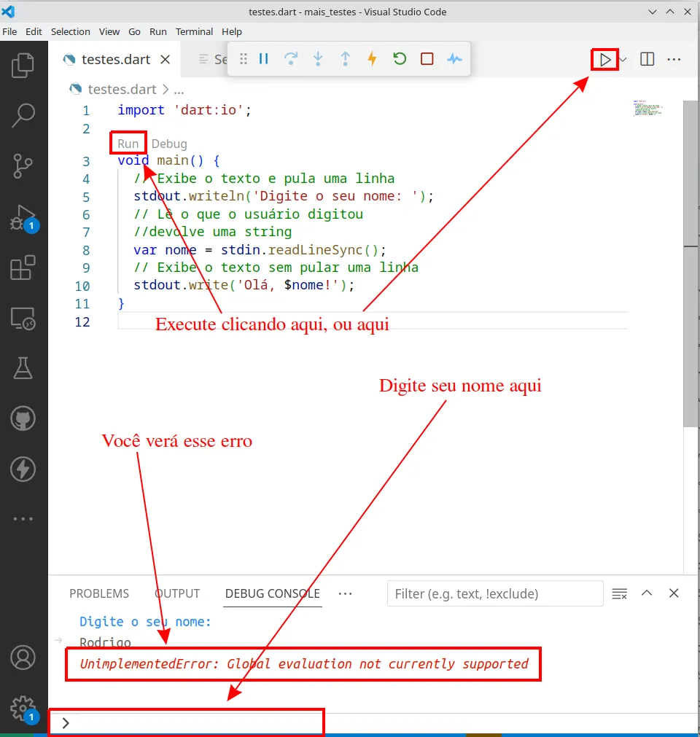Open the Run menu
This screenshot has height=737, width=700.
click(x=158, y=31)
